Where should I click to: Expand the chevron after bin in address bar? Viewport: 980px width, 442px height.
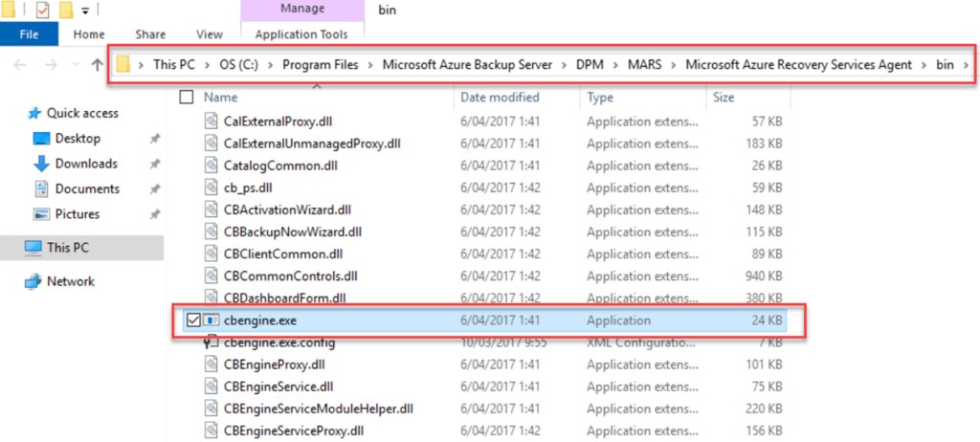tap(967, 65)
